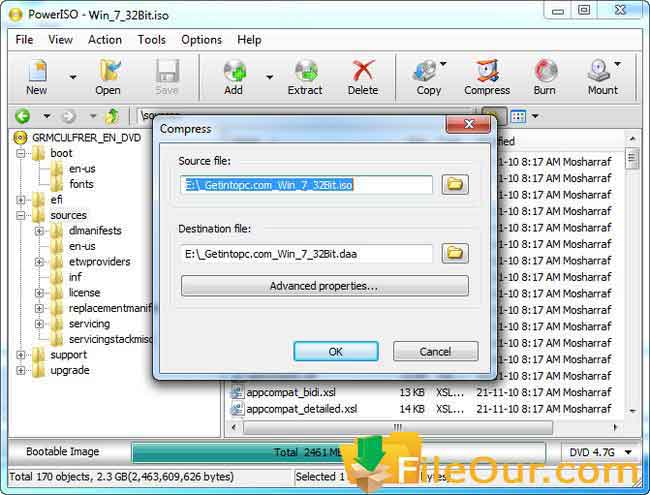Open Advanced properties in Compress dialog
Screen dimensions: 650x495
(x=325, y=286)
